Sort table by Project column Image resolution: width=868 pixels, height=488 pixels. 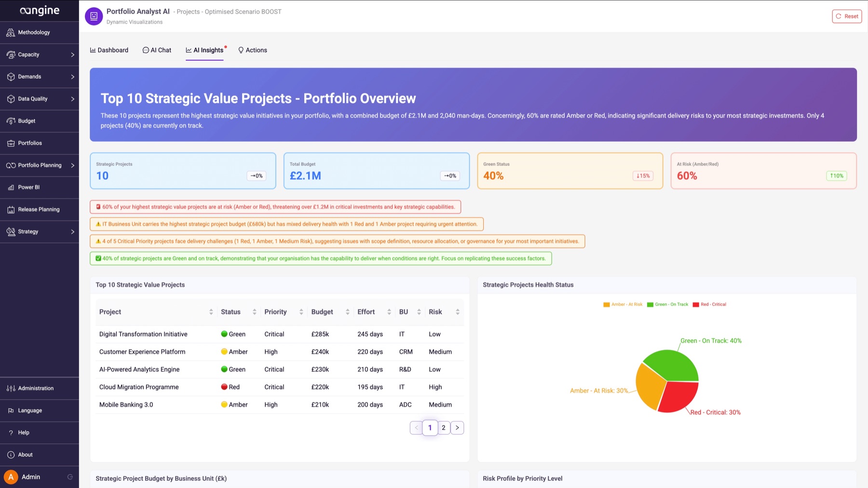(211, 312)
